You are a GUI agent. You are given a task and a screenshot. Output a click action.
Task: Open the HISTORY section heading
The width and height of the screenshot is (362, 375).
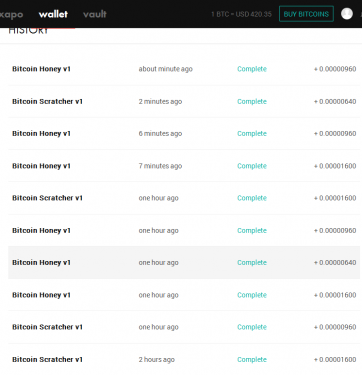[28, 31]
